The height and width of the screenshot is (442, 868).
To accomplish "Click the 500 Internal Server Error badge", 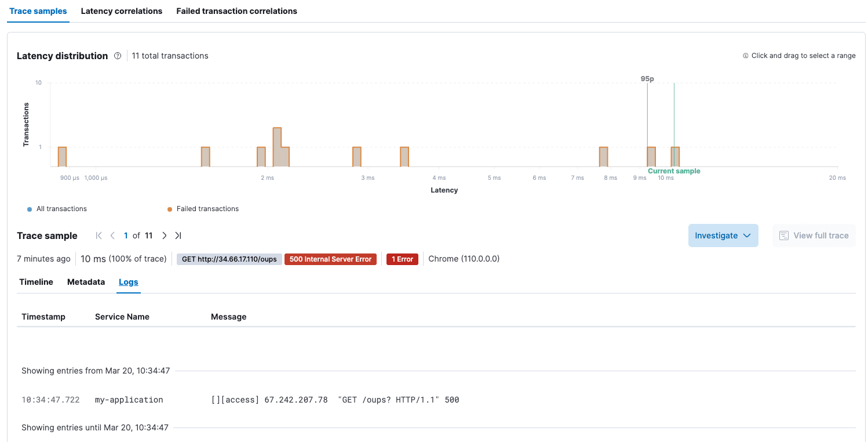I will point(330,259).
